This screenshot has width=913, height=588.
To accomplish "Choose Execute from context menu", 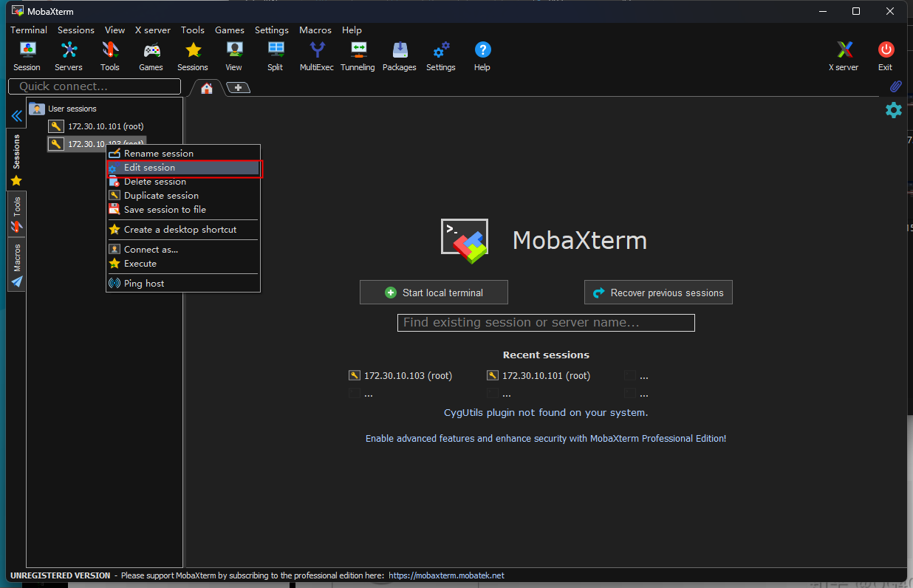I will pyautogui.click(x=183, y=264).
